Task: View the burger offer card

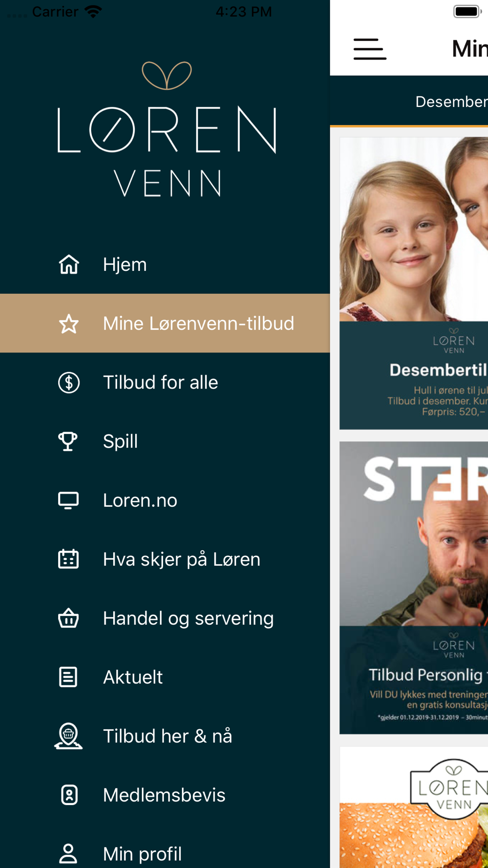Action: click(x=414, y=807)
